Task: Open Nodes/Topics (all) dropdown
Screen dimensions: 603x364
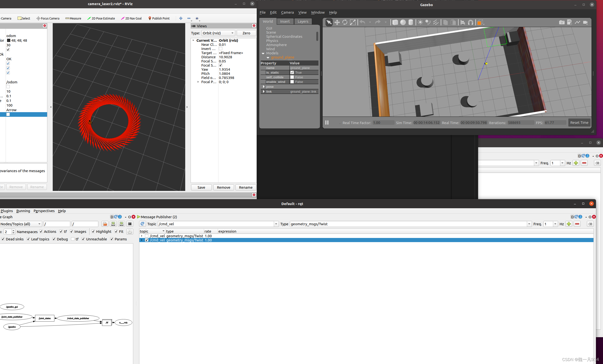Action: [x=20, y=224]
